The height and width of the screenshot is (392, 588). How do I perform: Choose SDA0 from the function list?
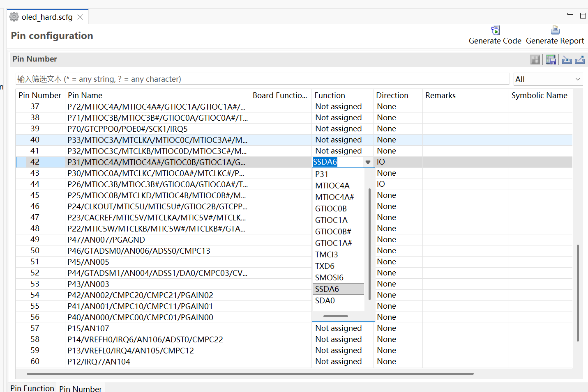coord(339,300)
